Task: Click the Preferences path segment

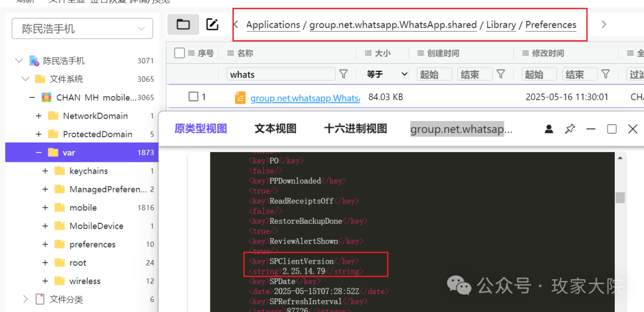Action: tap(551, 24)
